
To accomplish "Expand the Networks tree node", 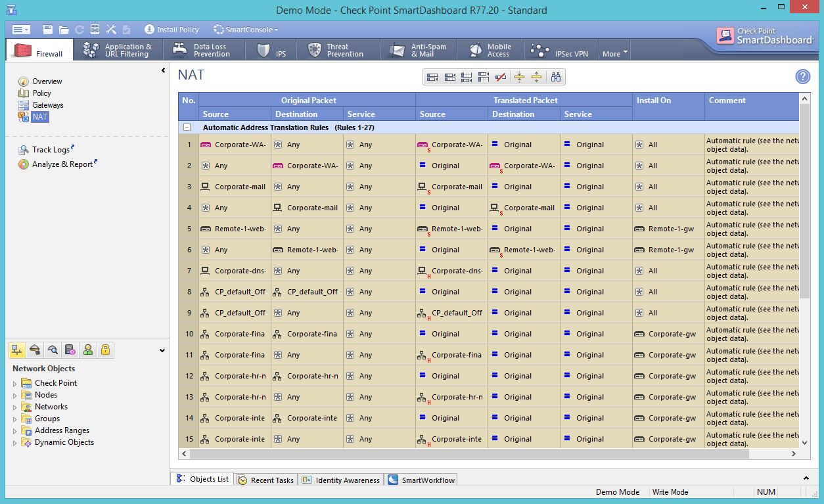I will (x=15, y=407).
